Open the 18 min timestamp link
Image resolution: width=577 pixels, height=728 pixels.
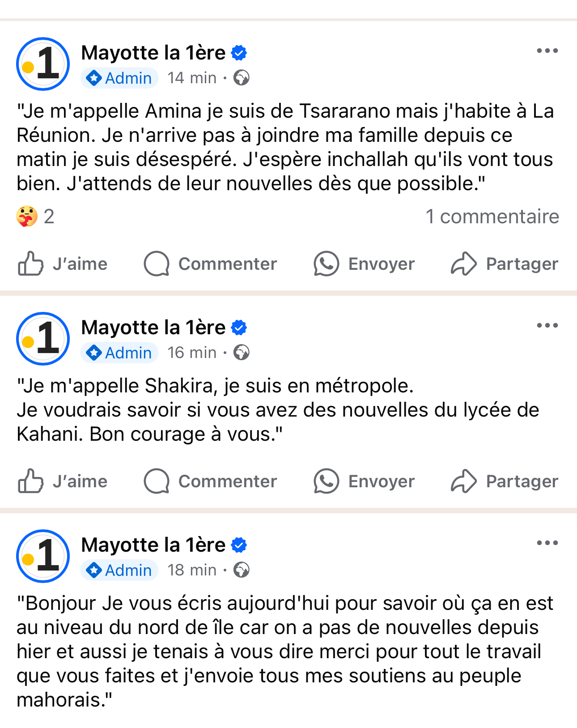pos(191,570)
